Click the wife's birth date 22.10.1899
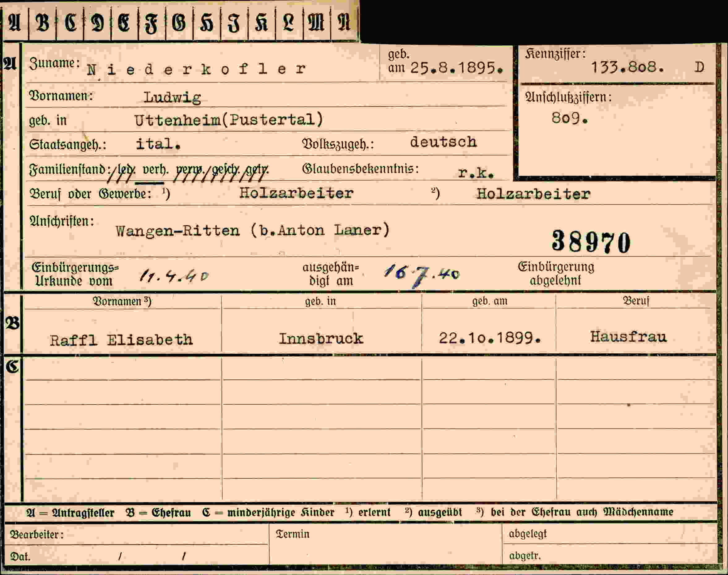728x575 pixels. [x=490, y=338]
